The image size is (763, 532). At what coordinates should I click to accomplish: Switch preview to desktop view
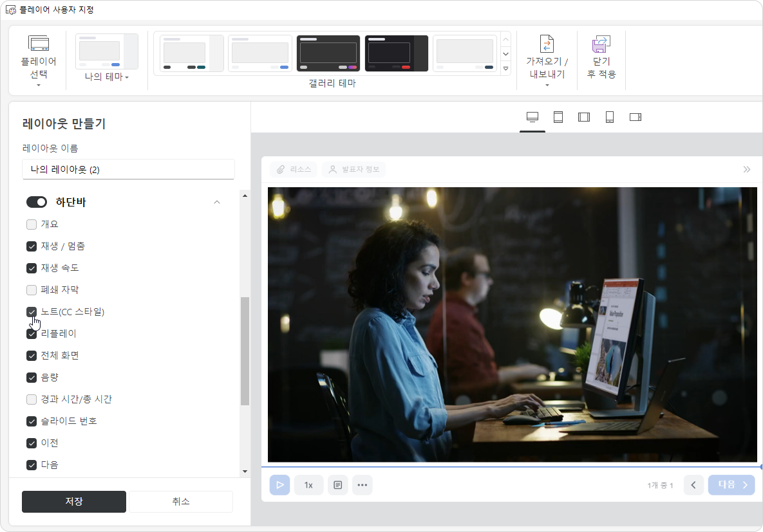[x=532, y=117]
